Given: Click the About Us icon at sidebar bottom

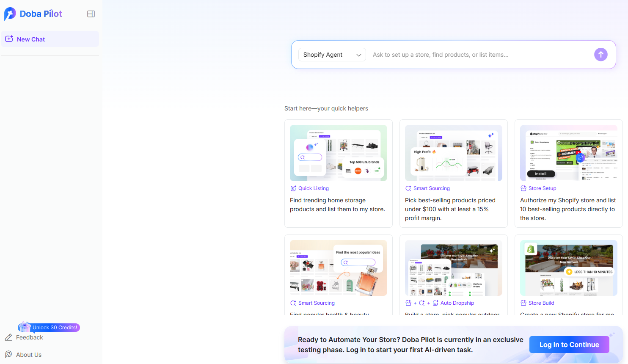Looking at the screenshot, I should click(9, 354).
